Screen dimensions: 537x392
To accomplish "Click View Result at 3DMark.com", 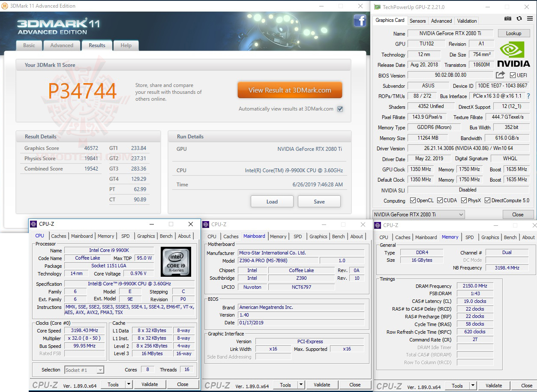I will (290, 90).
